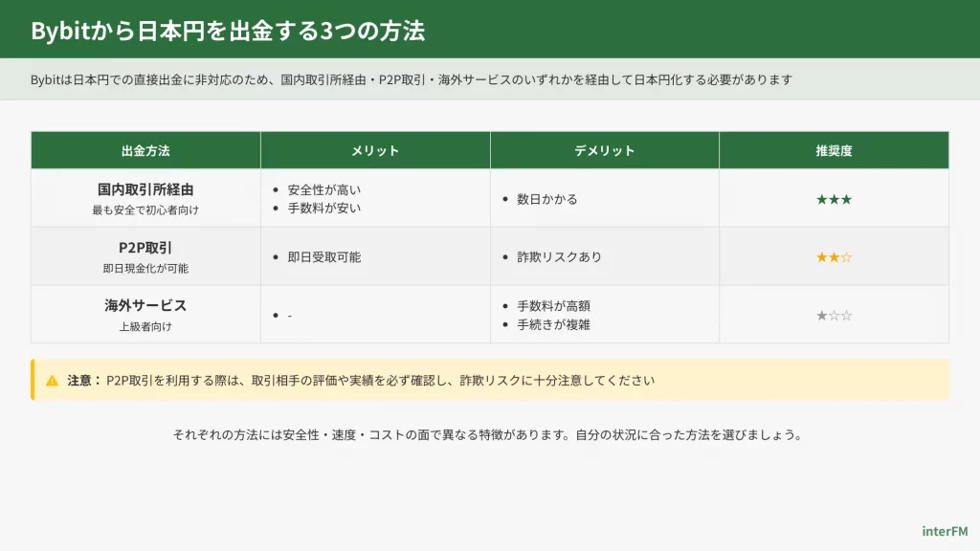Click the yellow warning triangle icon
The width and height of the screenshot is (980, 551).
(x=52, y=380)
